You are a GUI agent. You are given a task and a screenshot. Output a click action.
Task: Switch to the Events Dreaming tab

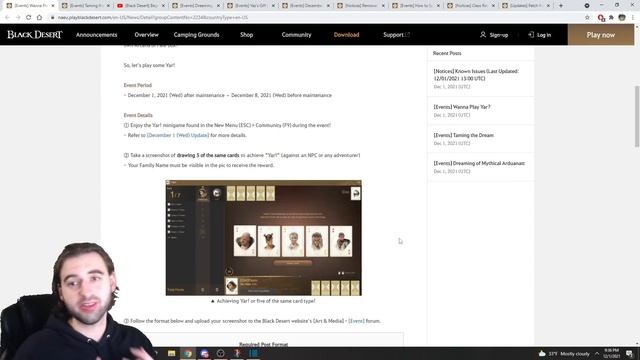[195, 6]
